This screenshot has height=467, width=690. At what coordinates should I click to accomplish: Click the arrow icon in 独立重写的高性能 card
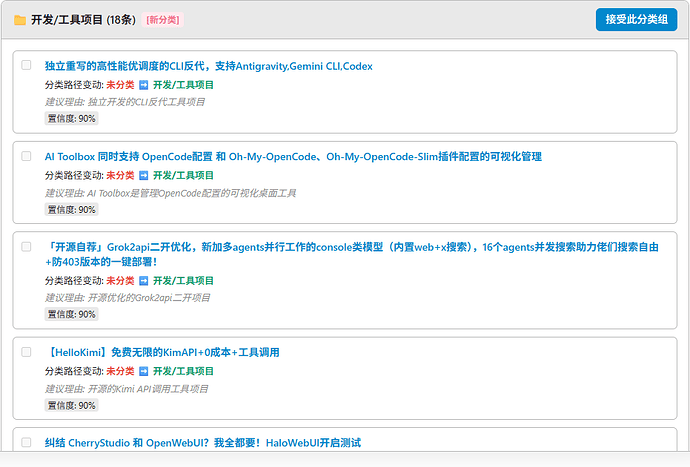[x=143, y=85]
